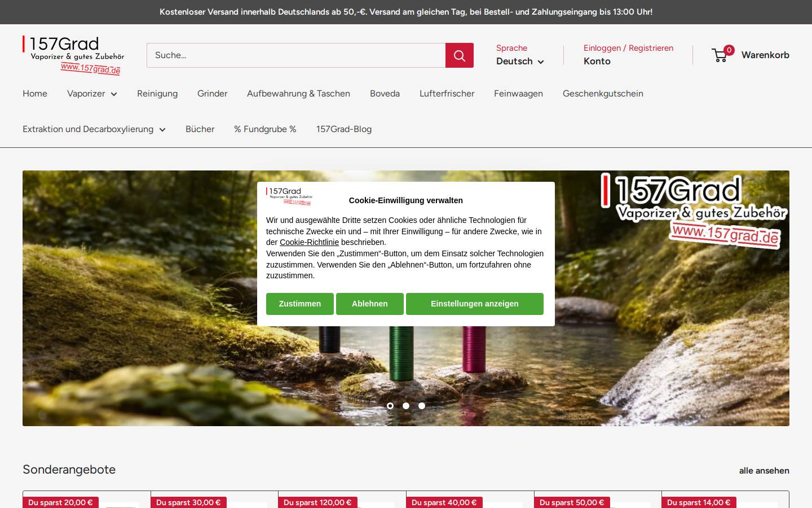This screenshot has height=508, width=812.
Task: Select the third slideshow dot
Action: (422, 406)
